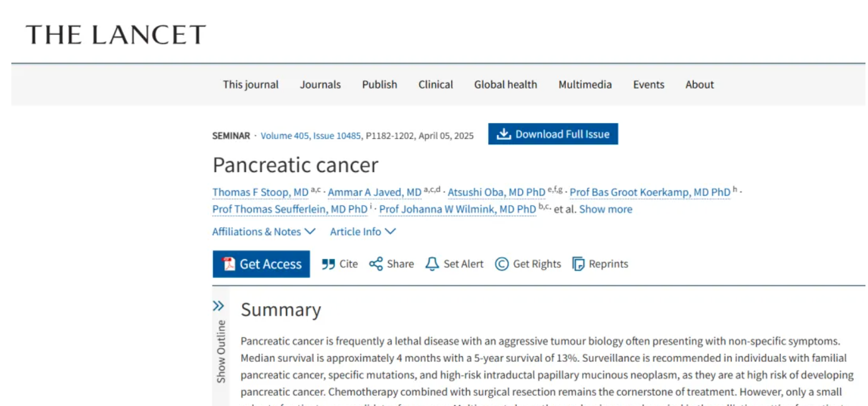Open the Multimedia menu item
Viewport: 868px width, 406px height.
[x=585, y=84]
